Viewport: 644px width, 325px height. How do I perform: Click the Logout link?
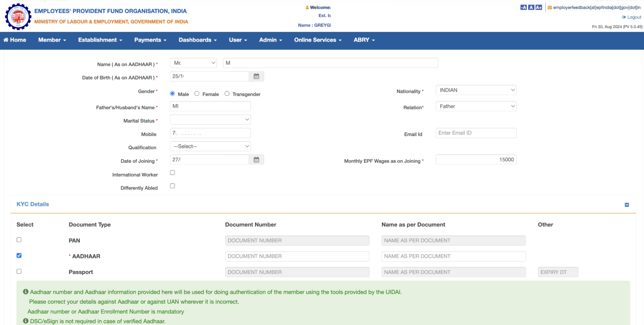[632, 17]
